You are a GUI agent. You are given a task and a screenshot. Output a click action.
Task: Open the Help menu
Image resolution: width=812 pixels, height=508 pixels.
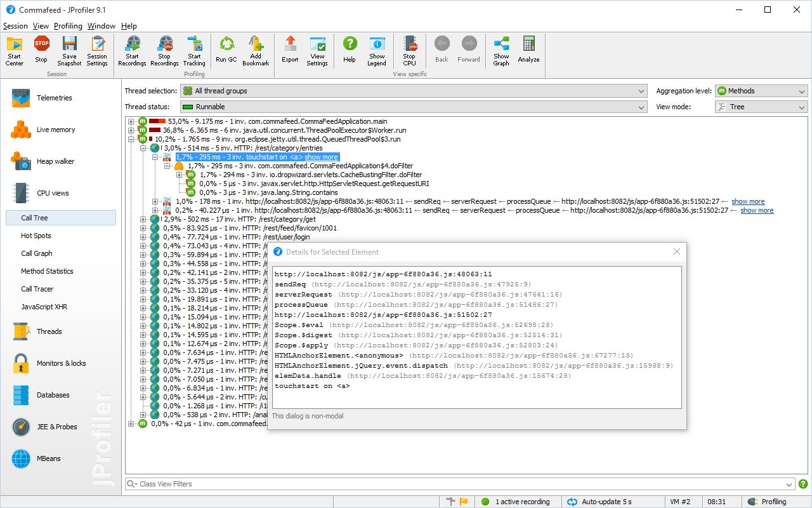(x=129, y=26)
